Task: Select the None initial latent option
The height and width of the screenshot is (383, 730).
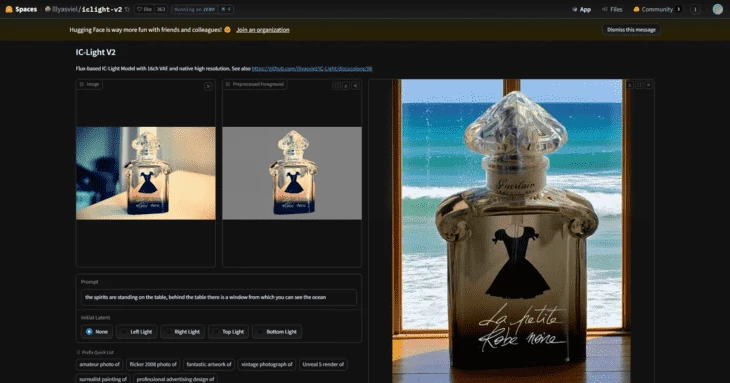Action: 97,332
